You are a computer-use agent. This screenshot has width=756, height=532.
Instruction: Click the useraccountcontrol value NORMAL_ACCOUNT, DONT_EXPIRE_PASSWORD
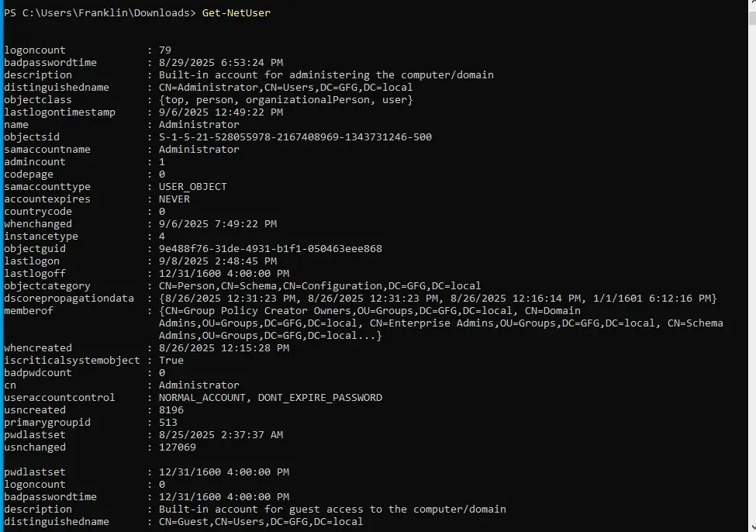pos(271,398)
